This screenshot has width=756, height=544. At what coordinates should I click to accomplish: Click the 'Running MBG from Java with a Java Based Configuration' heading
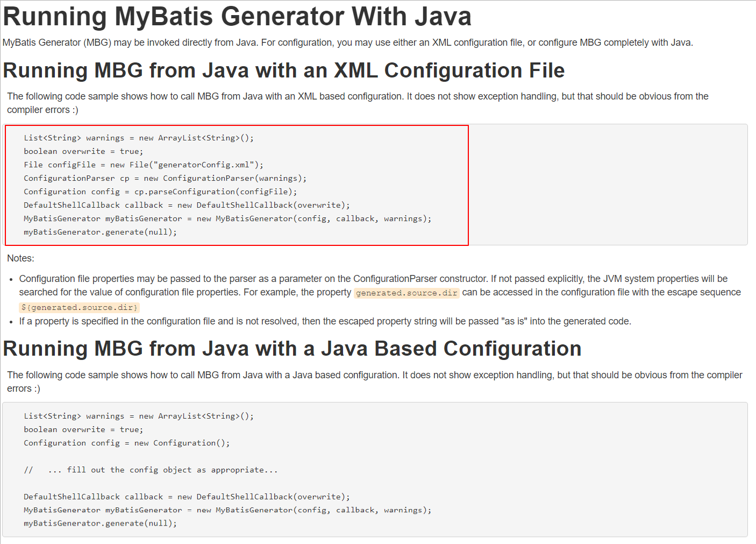click(293, 349)
